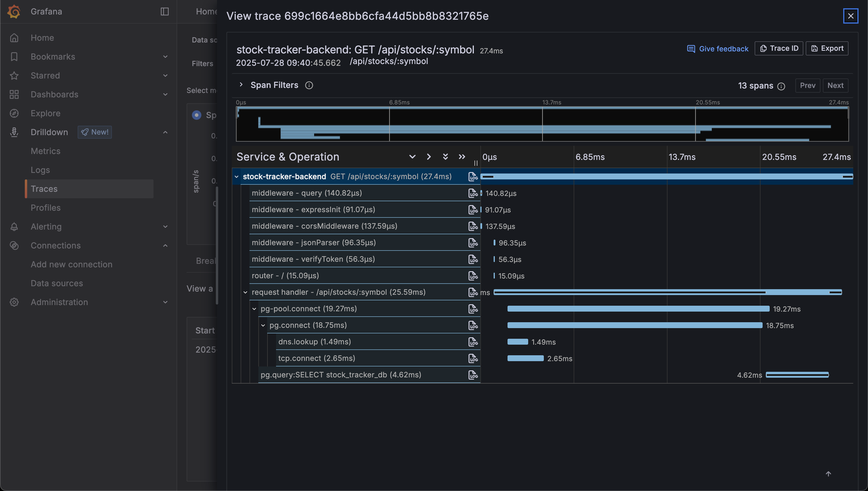Collapse all spans with the double right chevron
Image resolution: width=868 pixels, height=491 pixels.
coord(462,157)
